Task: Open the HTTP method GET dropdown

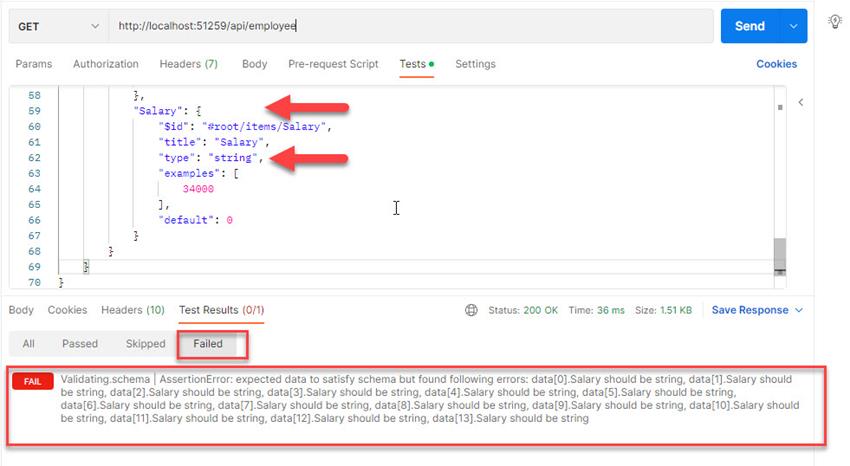Action: (x=59, y=26)
